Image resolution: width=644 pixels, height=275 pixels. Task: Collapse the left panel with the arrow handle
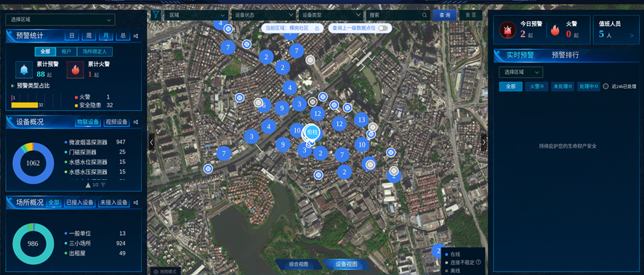point(152,142)
